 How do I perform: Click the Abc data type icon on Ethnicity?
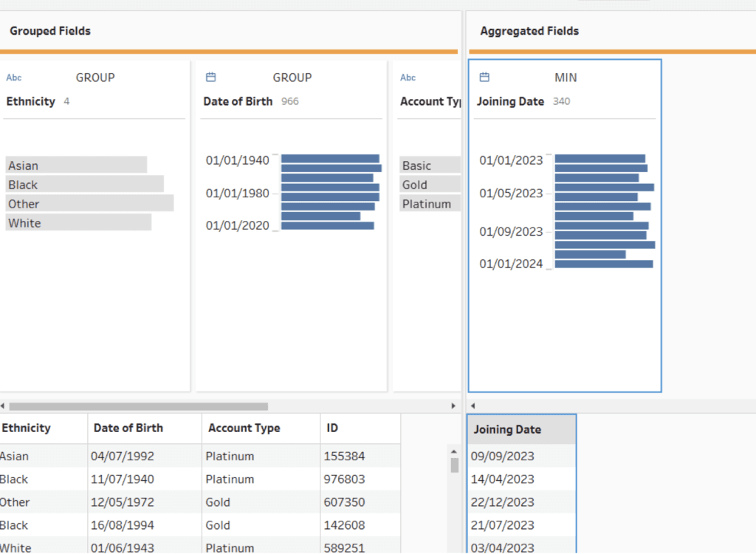point(14,78)
